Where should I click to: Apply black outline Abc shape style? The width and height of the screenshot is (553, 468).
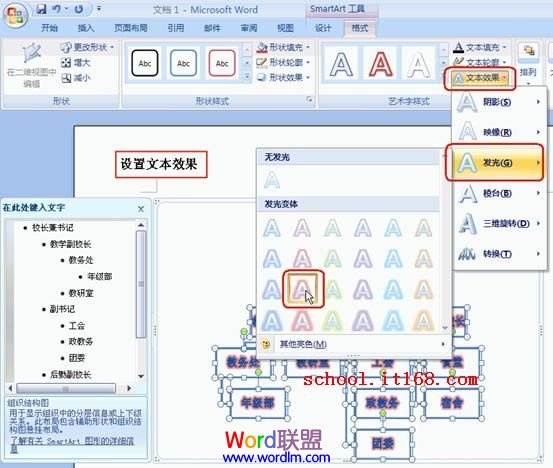tap(145, 63)
